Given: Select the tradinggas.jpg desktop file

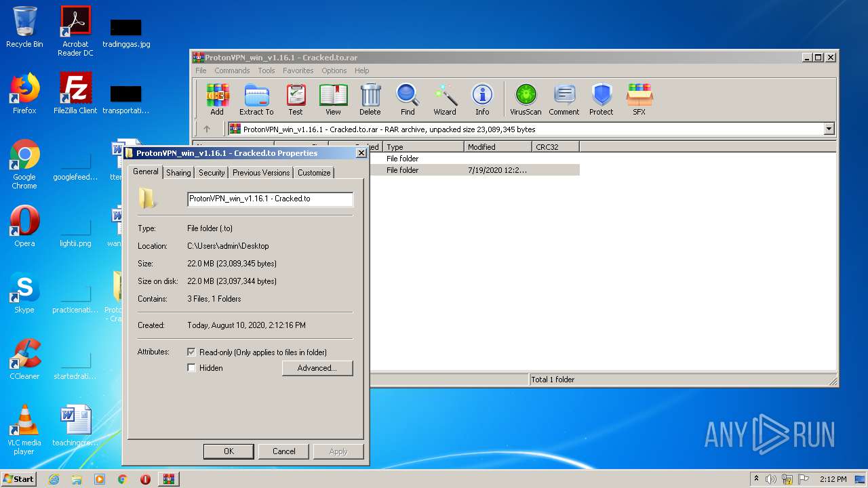Looking at the screenshot, I should [126, 32].
